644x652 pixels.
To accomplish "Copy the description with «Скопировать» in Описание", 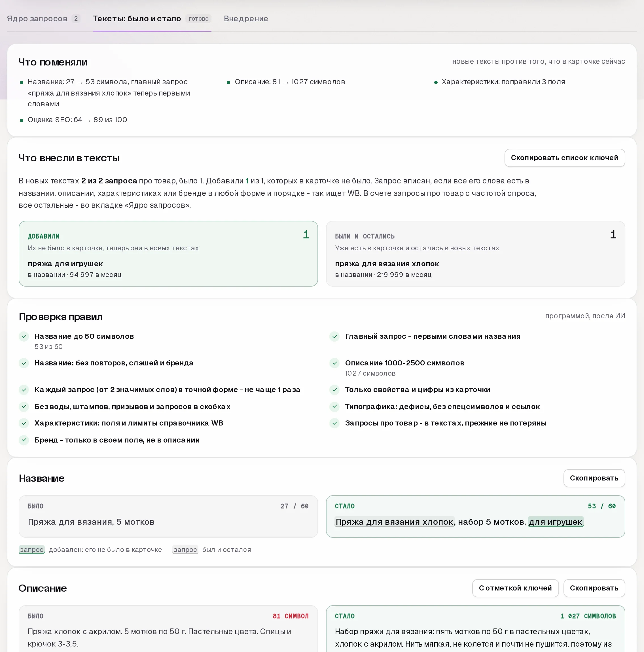I will 594,588.
